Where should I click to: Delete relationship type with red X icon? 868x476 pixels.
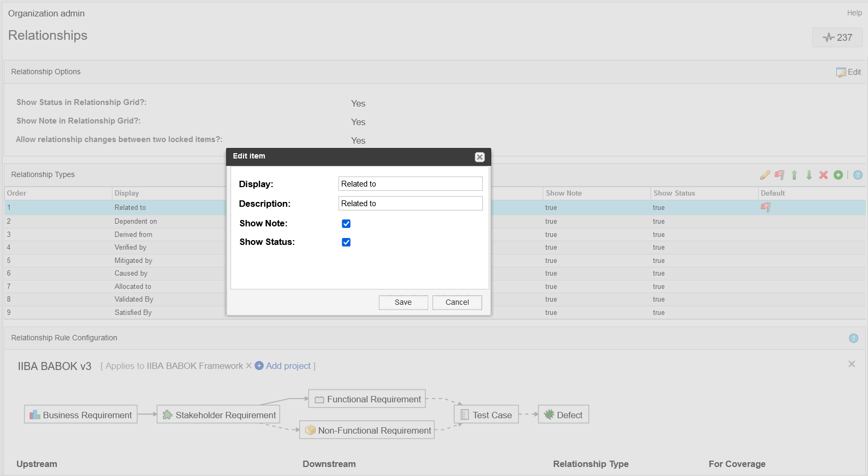823,175
